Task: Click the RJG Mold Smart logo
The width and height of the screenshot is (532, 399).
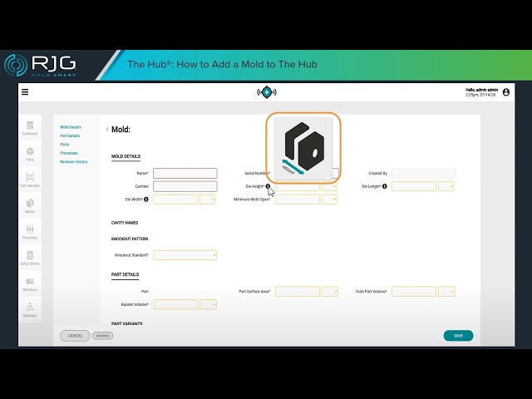Action: tap(41, 65)
